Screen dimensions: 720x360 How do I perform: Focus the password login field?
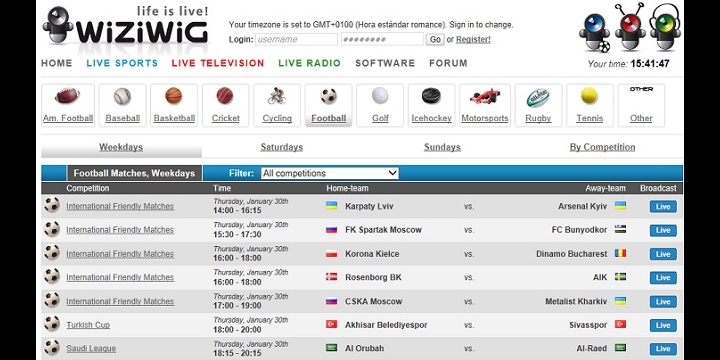[x=382, y=39]
